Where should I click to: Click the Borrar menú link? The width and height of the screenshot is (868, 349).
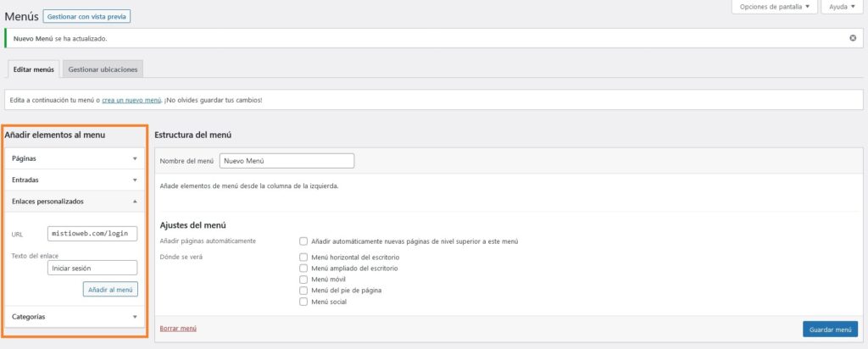tap(178, 328)
